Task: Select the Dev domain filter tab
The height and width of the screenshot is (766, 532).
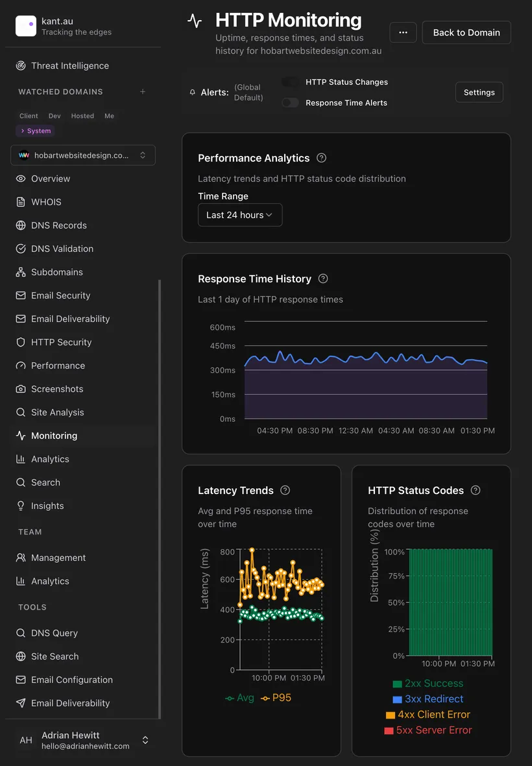Action: (x=54, y=116)
